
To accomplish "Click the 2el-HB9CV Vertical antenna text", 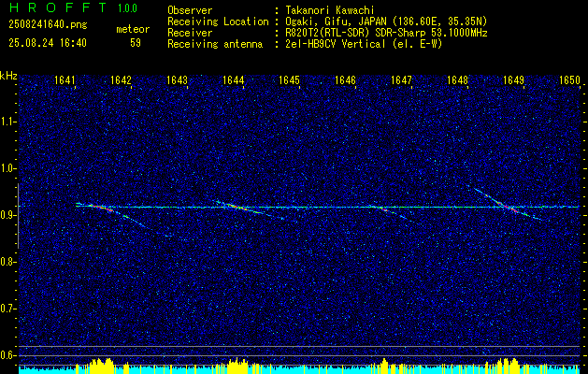I will (364, 44).
